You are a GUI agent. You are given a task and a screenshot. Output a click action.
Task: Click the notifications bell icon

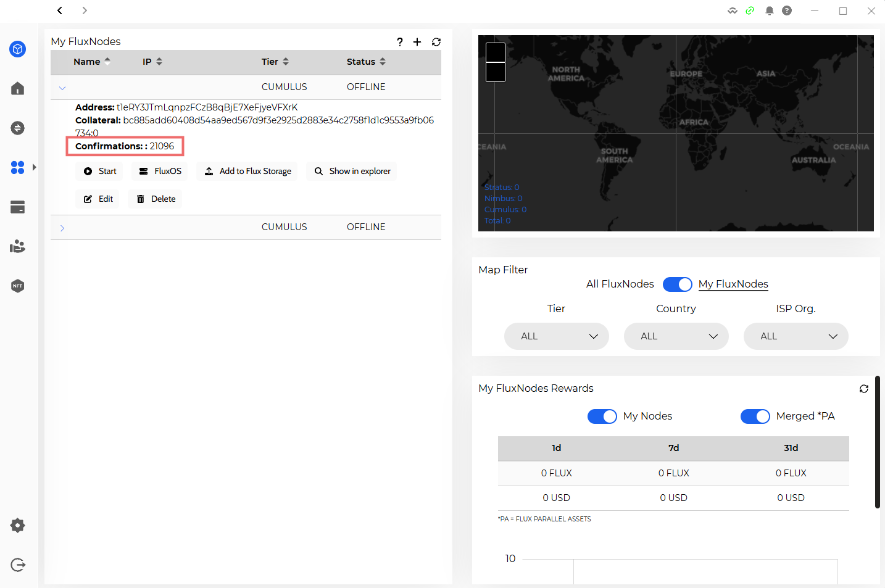tap(769, 10)
